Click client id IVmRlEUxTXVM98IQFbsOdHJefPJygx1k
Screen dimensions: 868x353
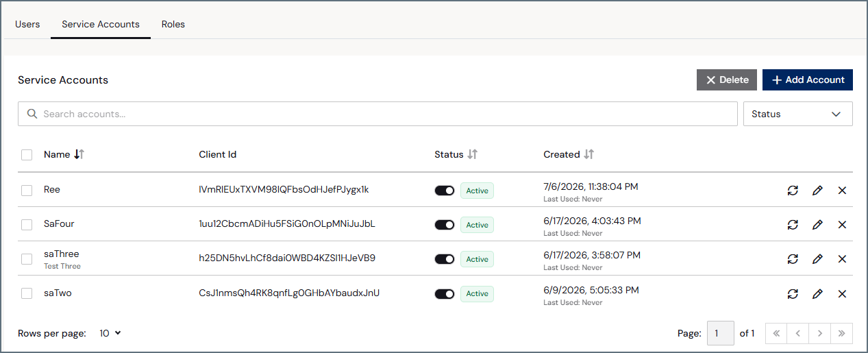[x=284, y=189]
